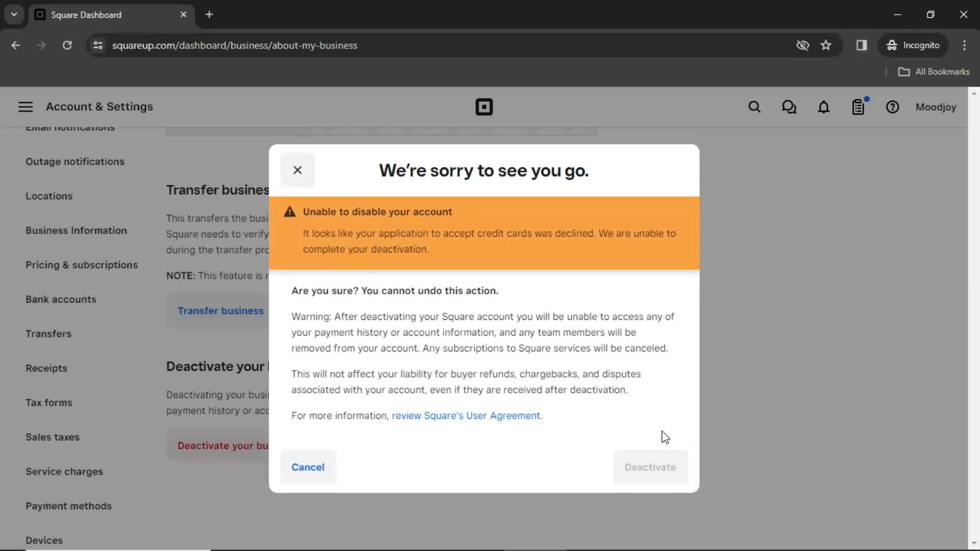This screenshot has height=551, width=980.
Task: Cancel the account deactivation
Action: (308, 467)
